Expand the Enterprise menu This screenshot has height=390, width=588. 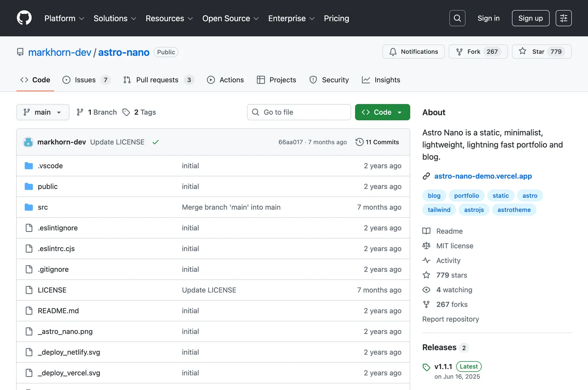[291, 18]
